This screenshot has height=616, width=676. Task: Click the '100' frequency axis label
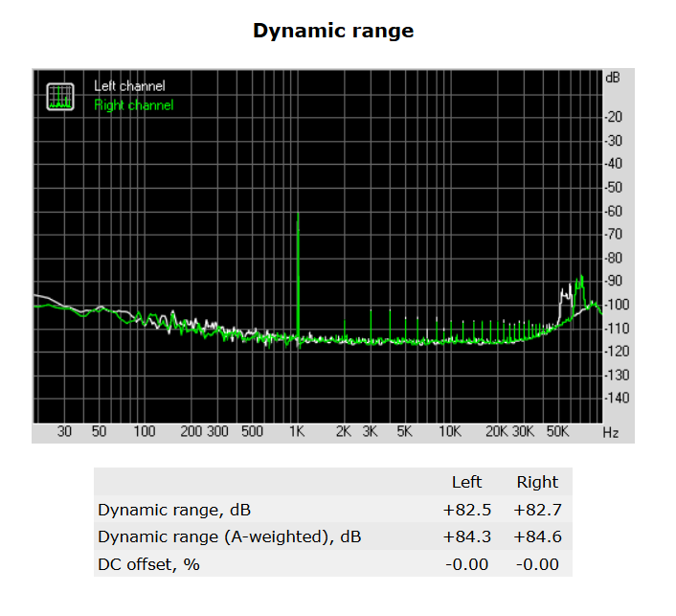[145, 431]
